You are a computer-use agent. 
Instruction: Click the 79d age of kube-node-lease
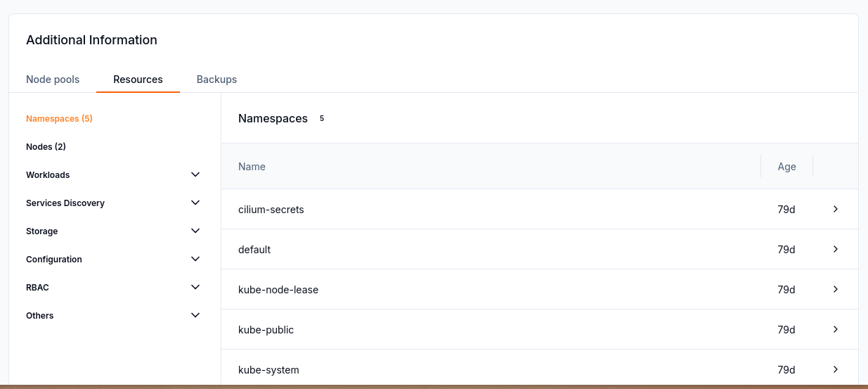point(786,290)
